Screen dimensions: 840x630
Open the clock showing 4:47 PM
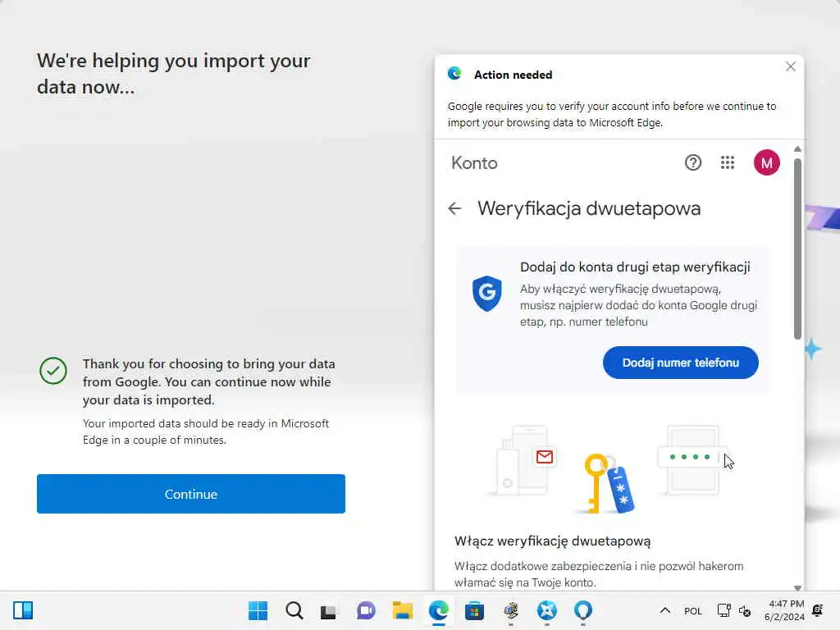coord(783,610)
